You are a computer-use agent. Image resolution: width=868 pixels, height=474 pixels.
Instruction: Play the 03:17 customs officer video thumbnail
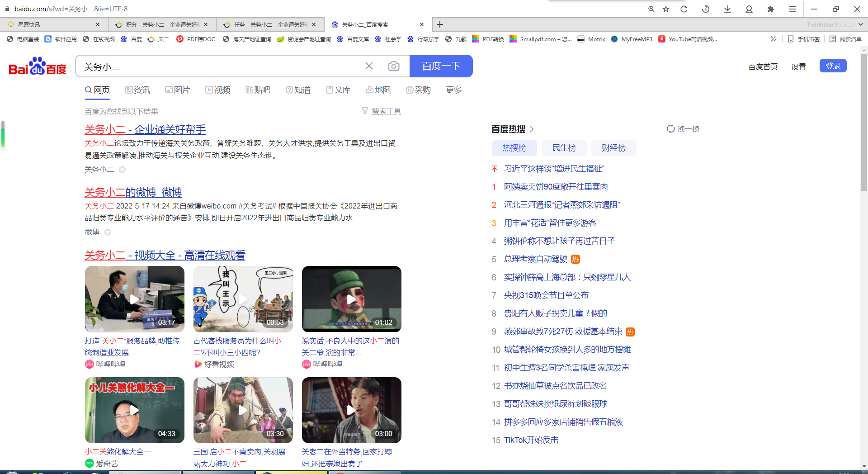tap(135, 299)
